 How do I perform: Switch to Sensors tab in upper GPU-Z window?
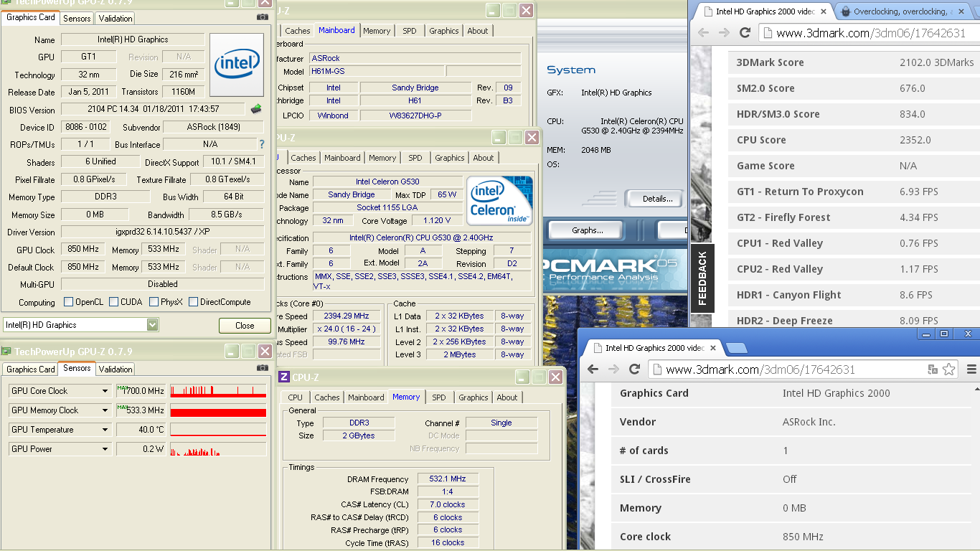pos(77,18)
